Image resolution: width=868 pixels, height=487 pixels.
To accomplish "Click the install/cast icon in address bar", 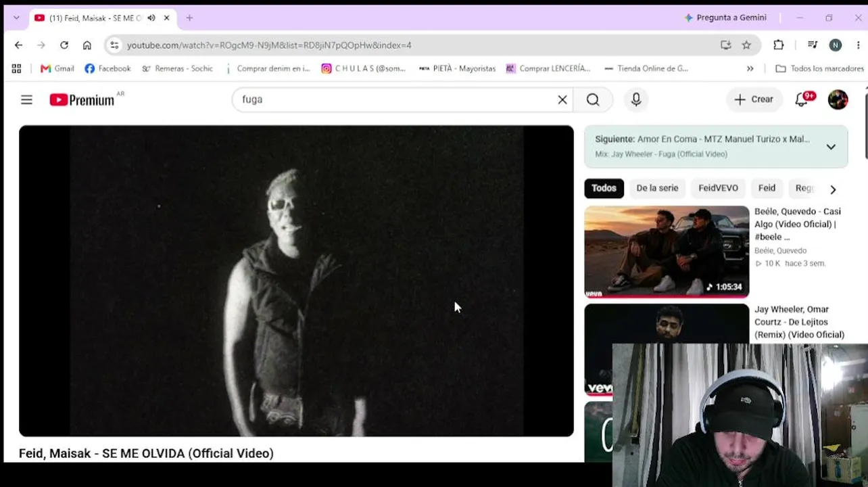I will [725, 45].
